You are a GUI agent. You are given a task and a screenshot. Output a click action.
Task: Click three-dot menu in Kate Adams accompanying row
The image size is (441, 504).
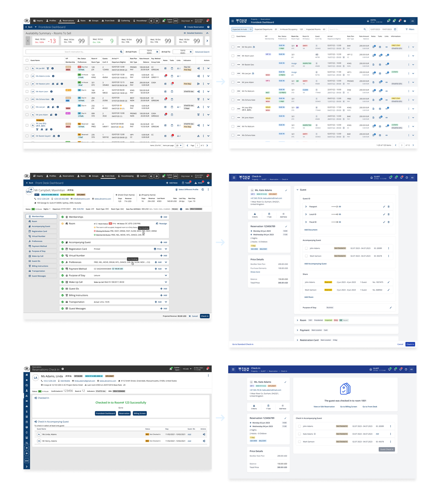tap(391, 434)
